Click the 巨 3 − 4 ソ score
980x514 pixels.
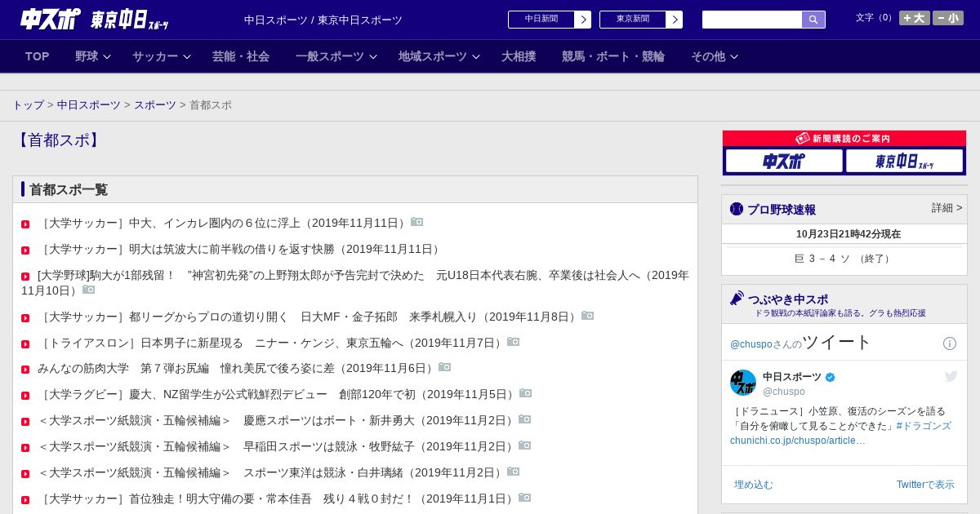[844, 259]
